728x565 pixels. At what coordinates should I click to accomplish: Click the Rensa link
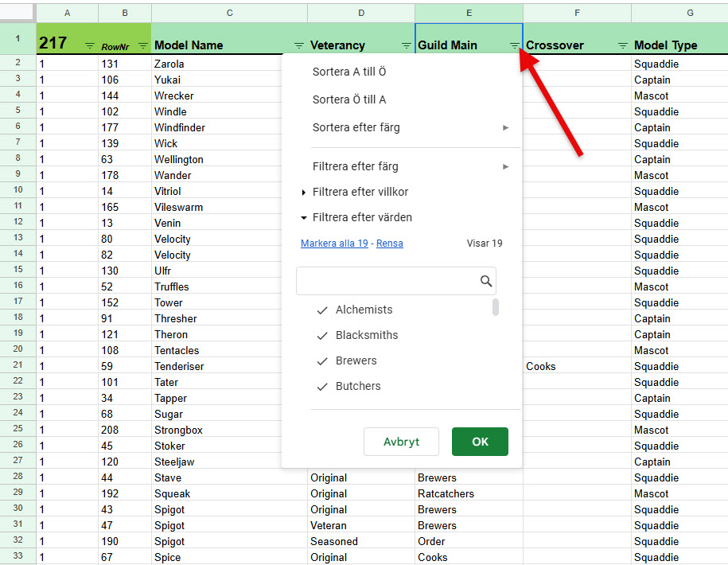point(390,244)
